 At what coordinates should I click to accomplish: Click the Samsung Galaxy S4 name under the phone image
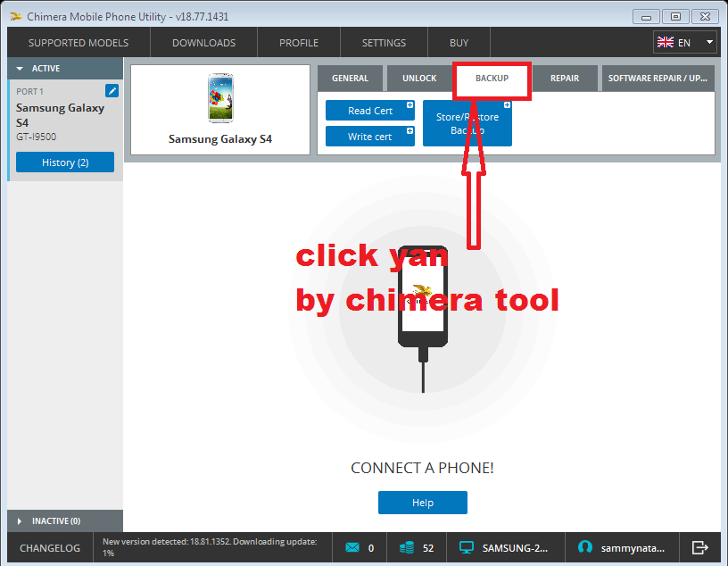(220, 139)
